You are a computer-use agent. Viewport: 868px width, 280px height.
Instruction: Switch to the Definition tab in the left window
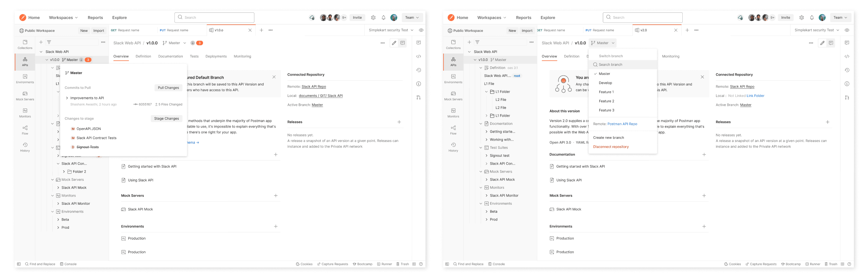143,56
